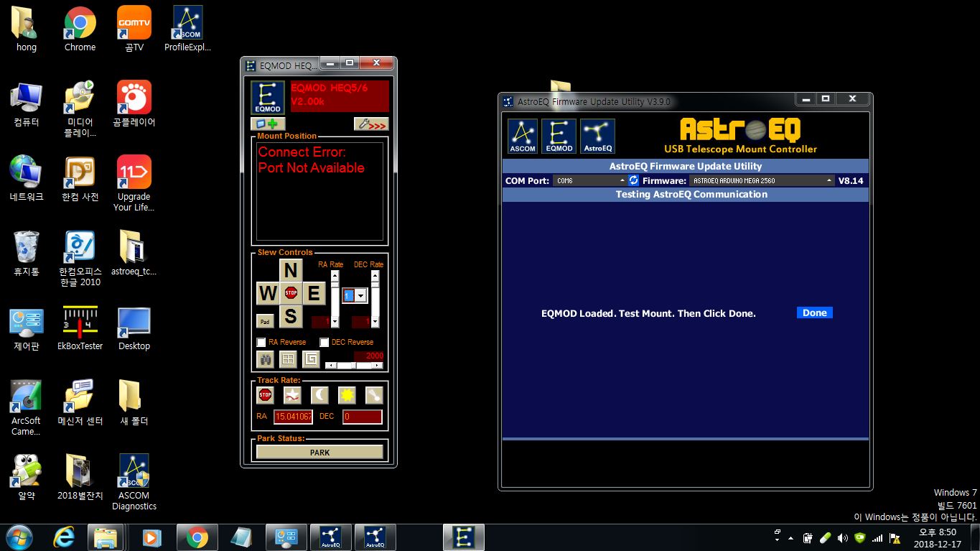Viewport: 980px width, 551px height.
Task: Slew South with the S button
Action: coord(290,316)
